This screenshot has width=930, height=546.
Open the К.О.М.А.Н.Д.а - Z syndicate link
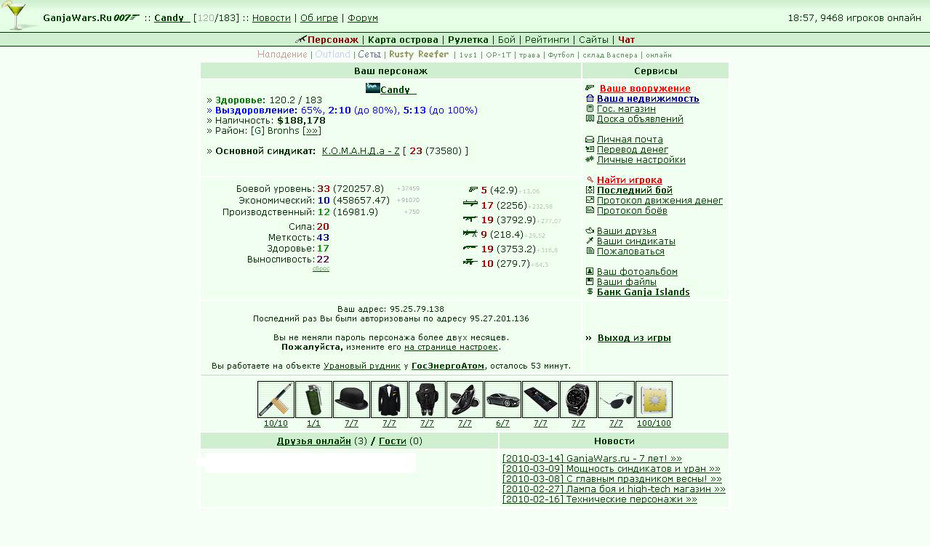coord(361,151)
